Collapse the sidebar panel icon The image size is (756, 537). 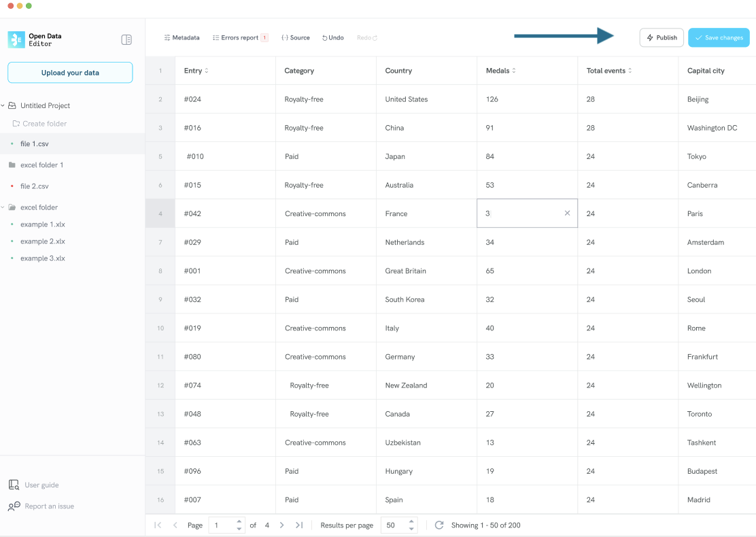(126, 39)
